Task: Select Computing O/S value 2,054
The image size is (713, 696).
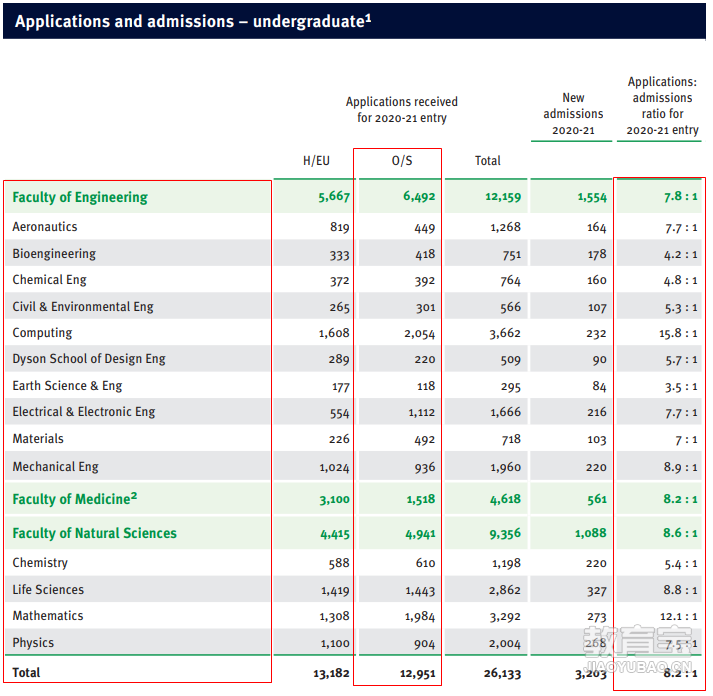Action: [x=419, y=334]
